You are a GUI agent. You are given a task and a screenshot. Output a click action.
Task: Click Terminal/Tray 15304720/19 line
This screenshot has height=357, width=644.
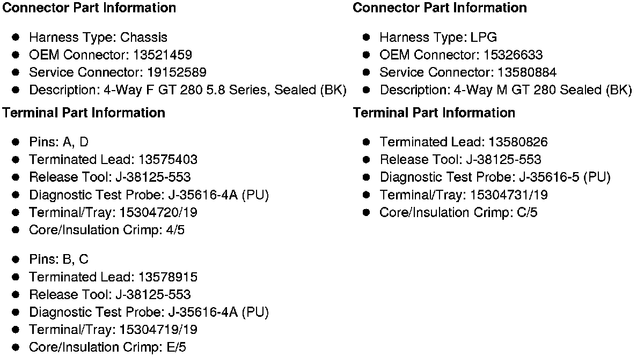coord(113,213)
